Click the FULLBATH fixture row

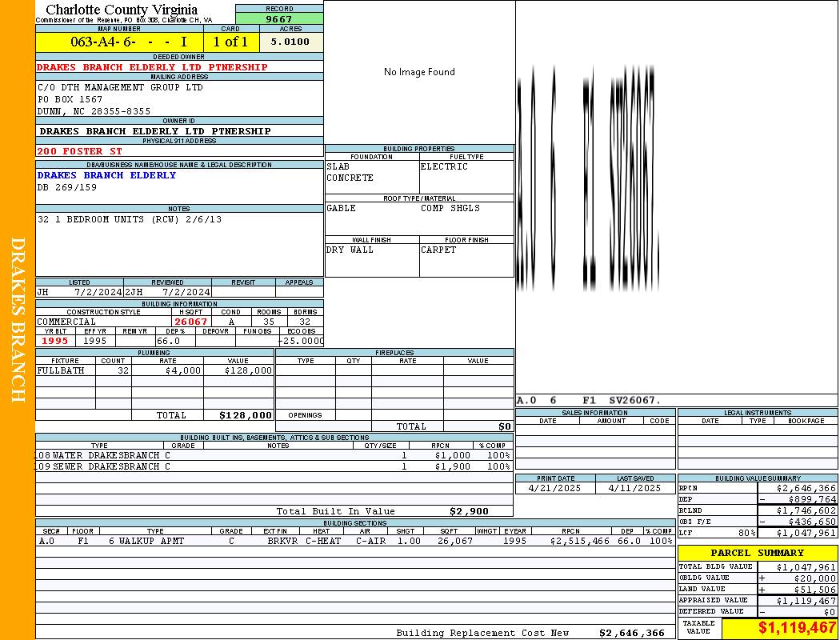coord(155,370)
